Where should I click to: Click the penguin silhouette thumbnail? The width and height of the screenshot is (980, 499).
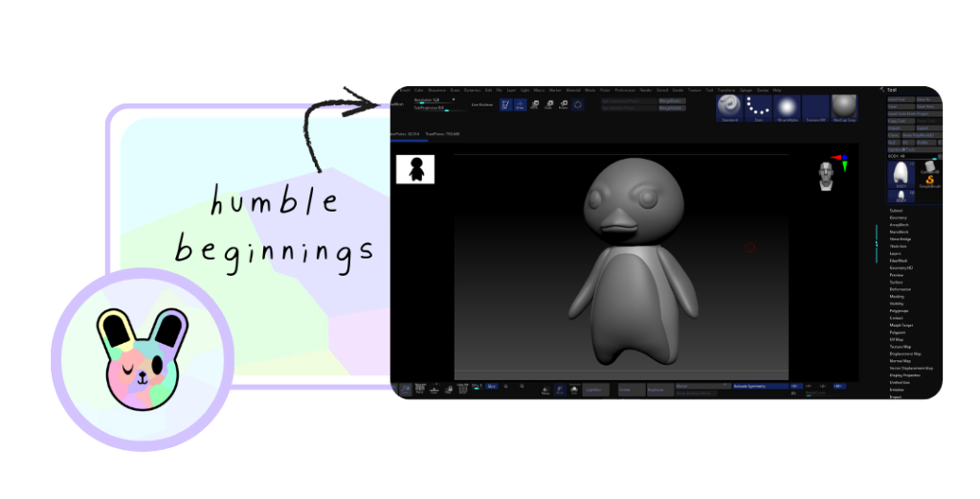pos(415,170)
